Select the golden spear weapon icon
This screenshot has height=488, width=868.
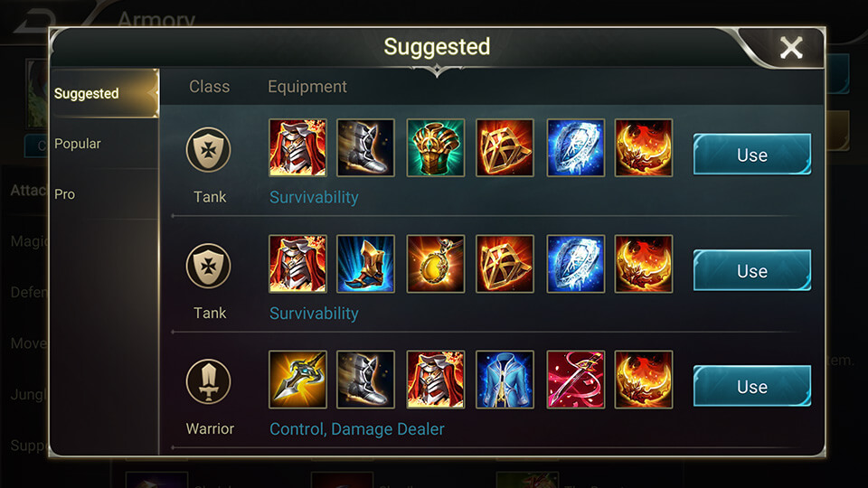(x=297, y=380)
